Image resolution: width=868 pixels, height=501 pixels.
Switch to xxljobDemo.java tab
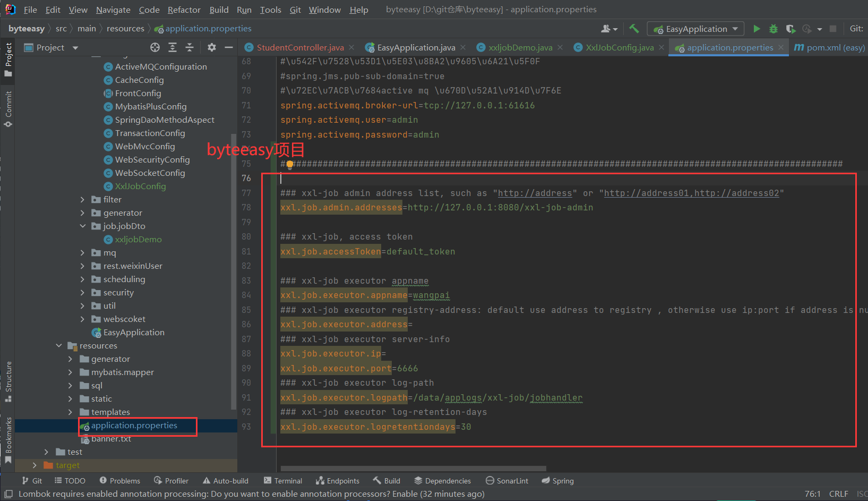click(520, 48)
